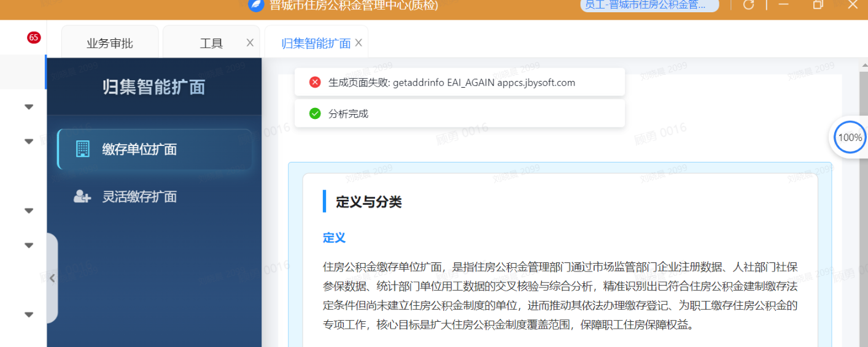
Task: Click the refresh icon in title bar
Action: click(x=748, y=5)
